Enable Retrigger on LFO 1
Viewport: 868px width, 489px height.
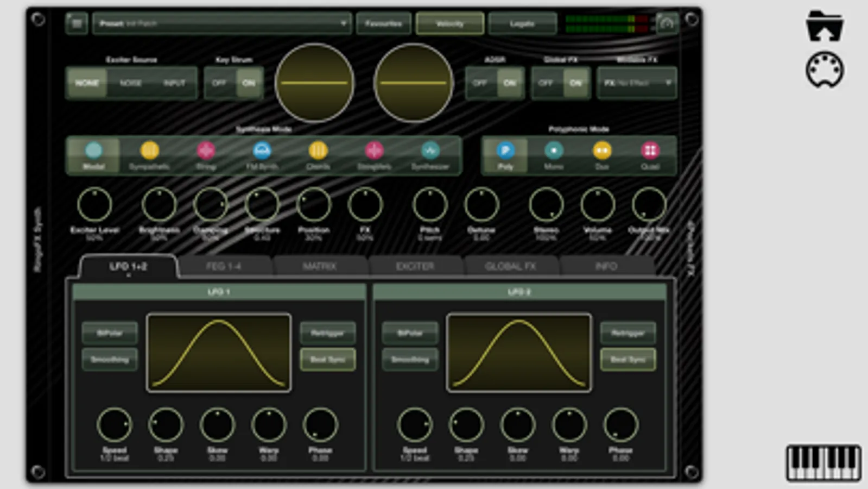coord(327,333)
